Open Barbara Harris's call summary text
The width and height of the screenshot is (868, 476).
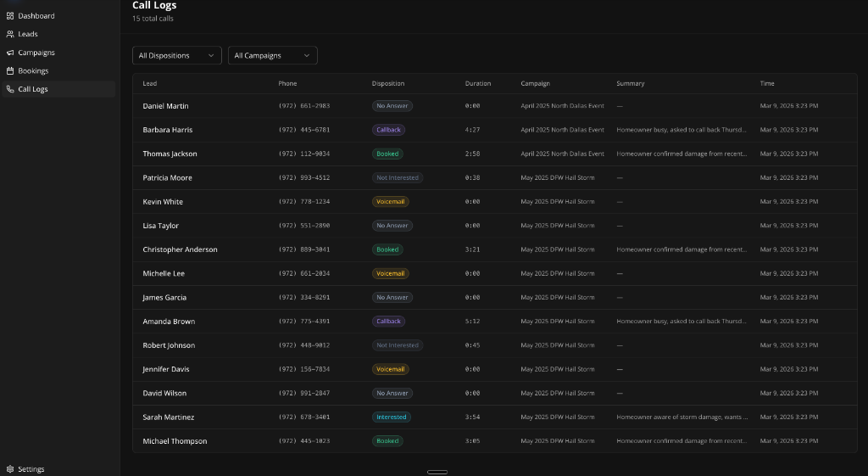[x=682, y=130]
